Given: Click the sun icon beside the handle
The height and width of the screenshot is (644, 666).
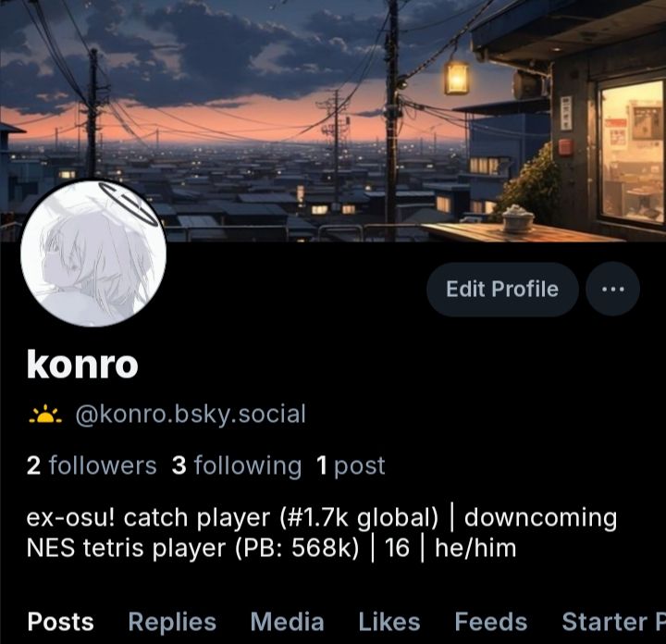Looking at the screenshot, I should 45,415.
